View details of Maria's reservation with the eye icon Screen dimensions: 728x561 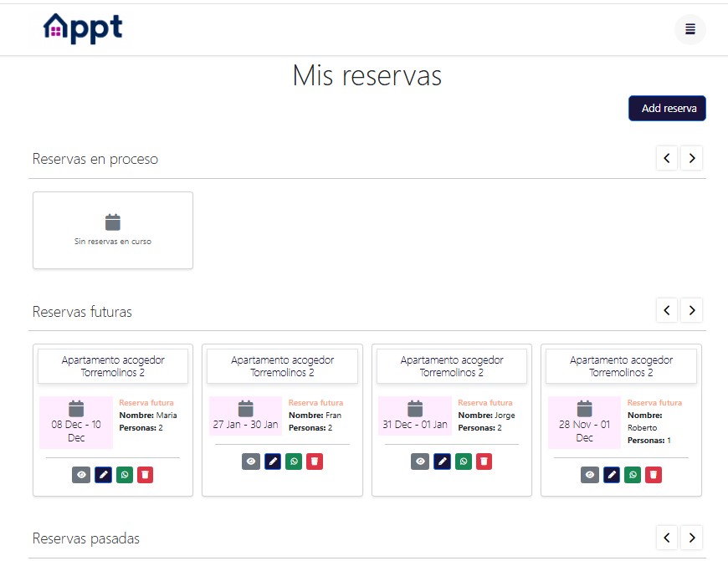coord(81,474)
